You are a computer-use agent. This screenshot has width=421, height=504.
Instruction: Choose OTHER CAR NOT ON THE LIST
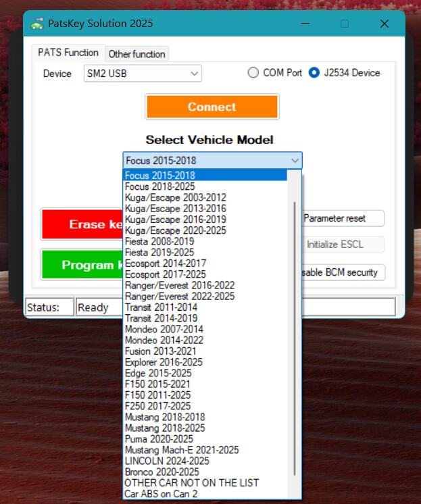(191, 483)
